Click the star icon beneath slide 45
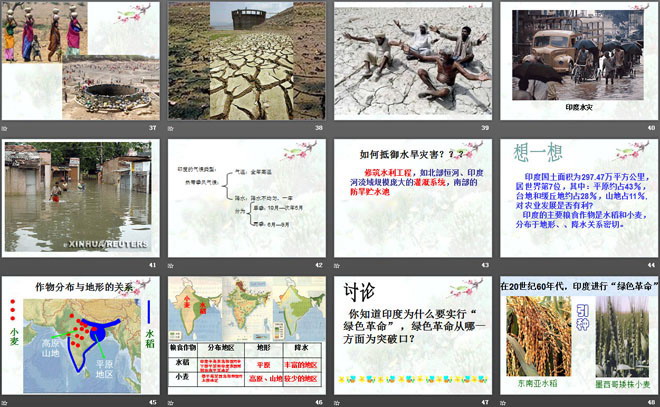660x407 pixels. tap(5, 401)
